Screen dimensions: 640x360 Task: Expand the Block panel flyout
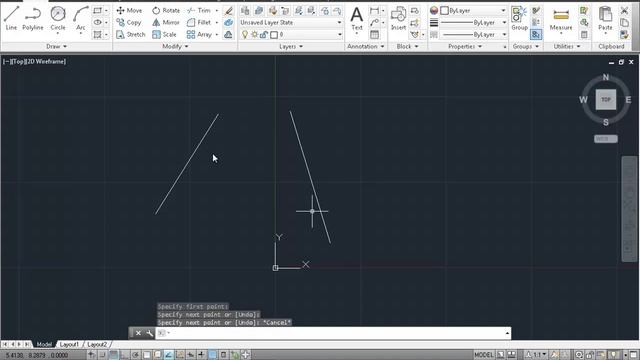point(407,47)
